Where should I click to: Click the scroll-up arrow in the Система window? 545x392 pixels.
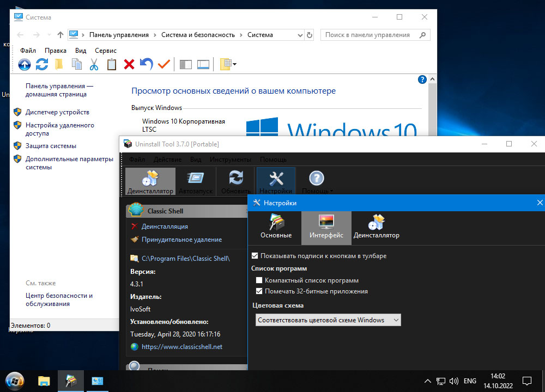pyautogui.click(x=432, y=79)
